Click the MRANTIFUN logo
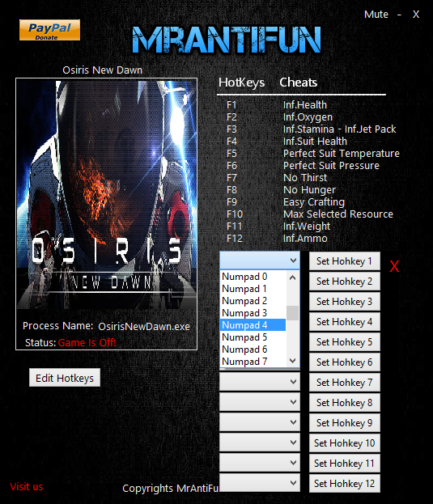The image size is (433, 504). pos(227,39)
